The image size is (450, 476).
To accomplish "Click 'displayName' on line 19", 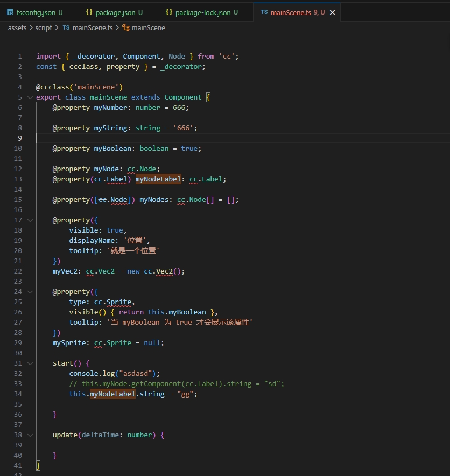I will point(92,241).
